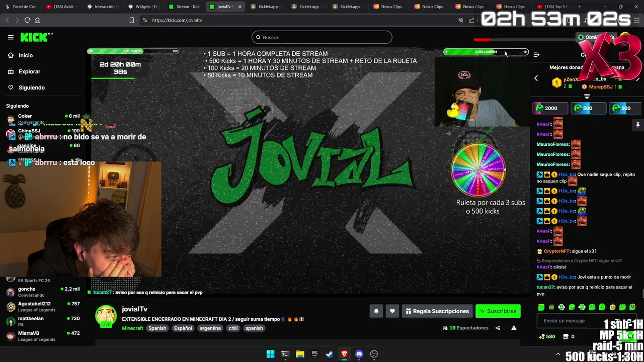Click the browser home button

click(x=37, y=20)
